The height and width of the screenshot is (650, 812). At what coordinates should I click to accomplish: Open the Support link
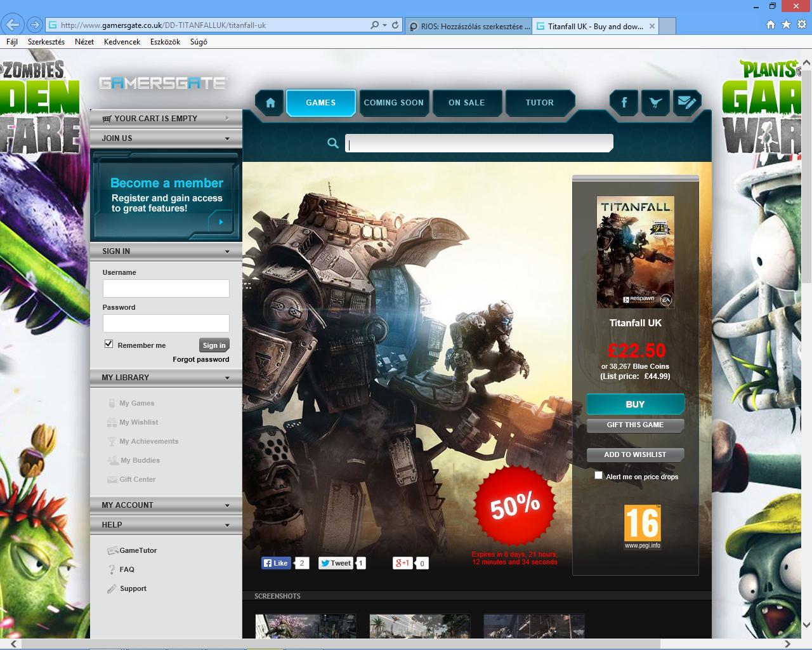click(133, 588)
